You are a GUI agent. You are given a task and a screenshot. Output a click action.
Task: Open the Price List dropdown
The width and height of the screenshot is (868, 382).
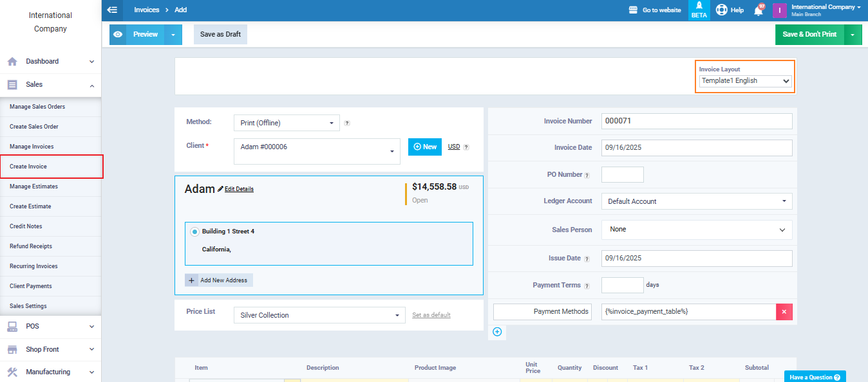(319, 315)
